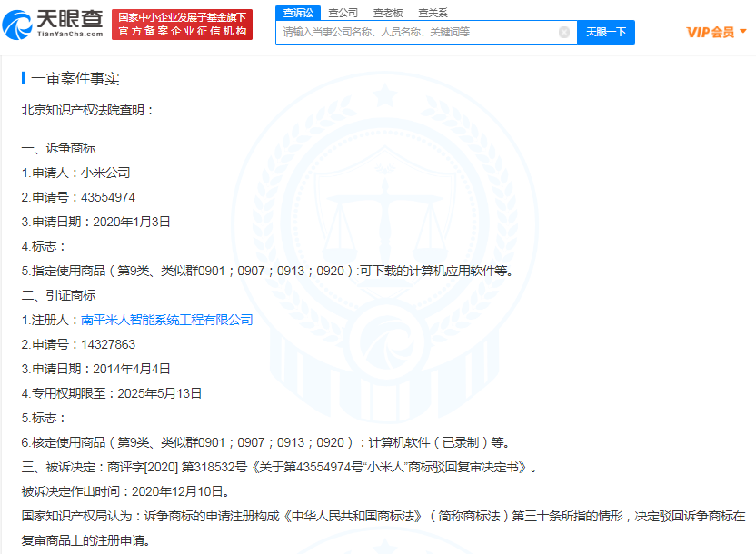
Task: Click the line 5.指定使用商品 可下载的计算机应用软件
Action: [267, 272]
